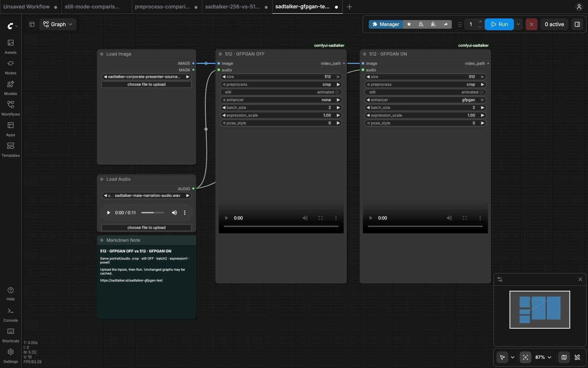Click the share arrow icon in toolbar
Screen dimensions: 588x368
(445, 24)
